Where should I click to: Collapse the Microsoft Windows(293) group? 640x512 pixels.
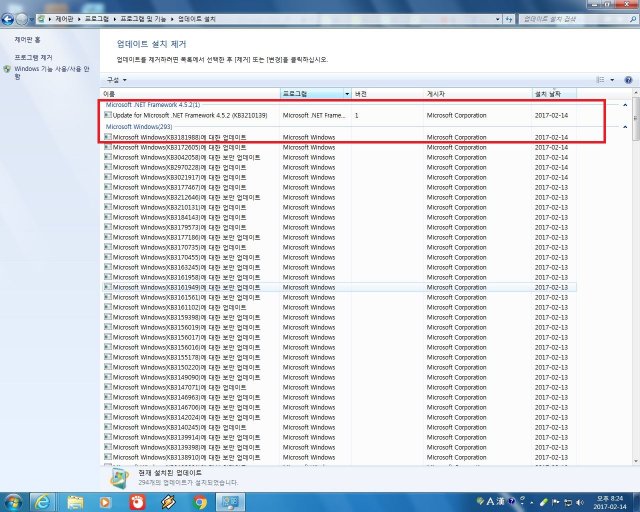click(x=625, y=127)
